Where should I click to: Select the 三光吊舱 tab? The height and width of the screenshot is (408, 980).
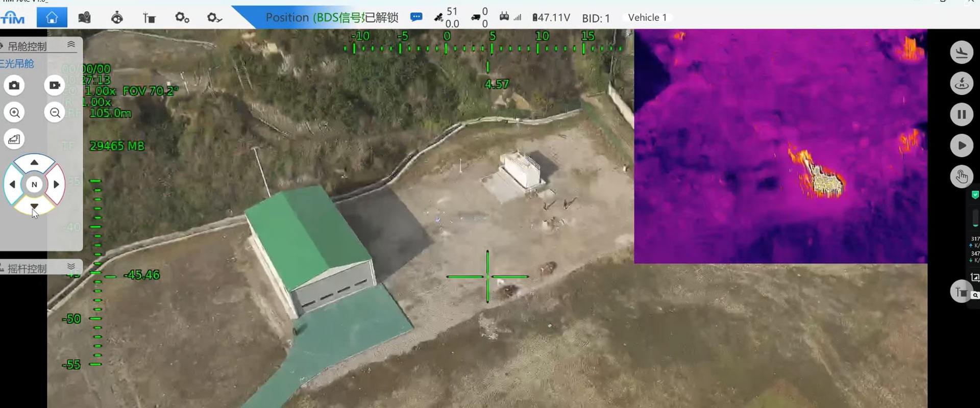tap(17, 64)
